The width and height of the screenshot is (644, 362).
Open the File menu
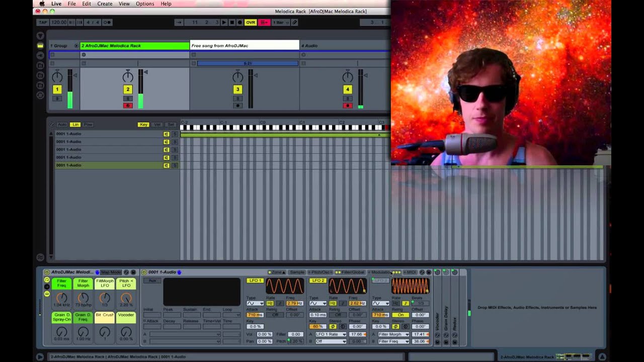coord(72,4)
